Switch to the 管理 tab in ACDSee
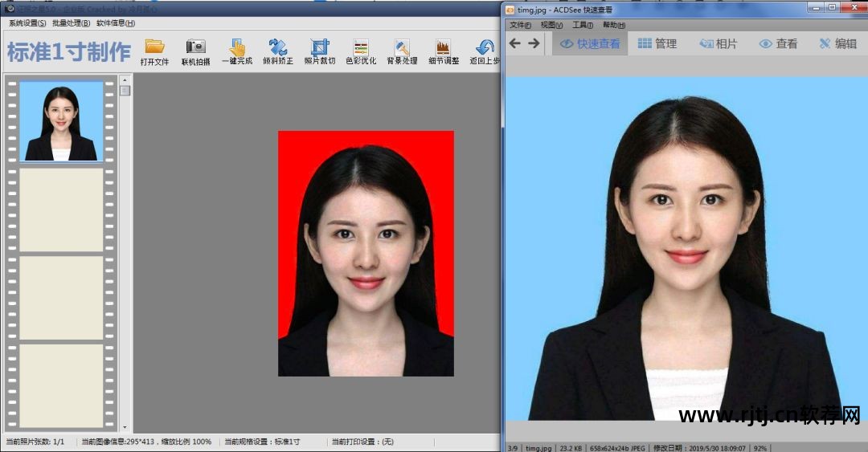This screenshot has height=452, width=868. [x=657, y=43]
